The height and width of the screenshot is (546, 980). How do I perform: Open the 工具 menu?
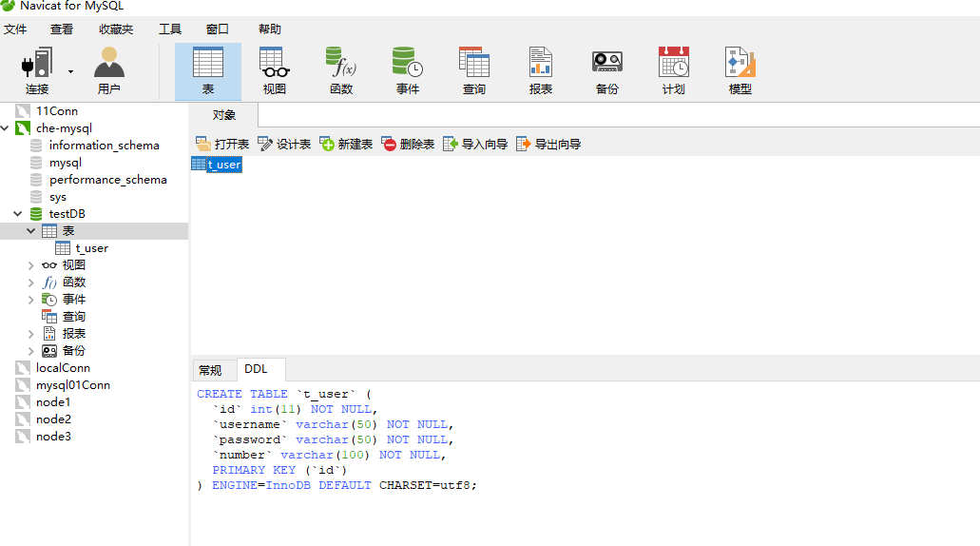169,29
